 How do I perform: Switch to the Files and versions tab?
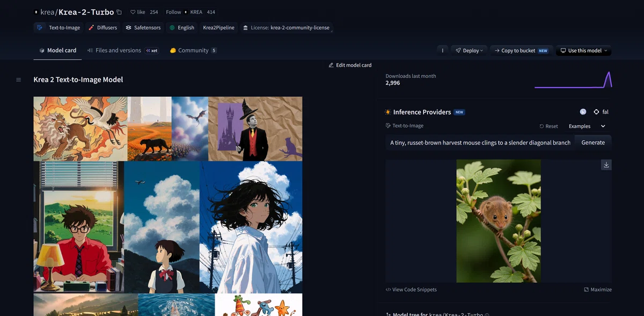point(114,51)
